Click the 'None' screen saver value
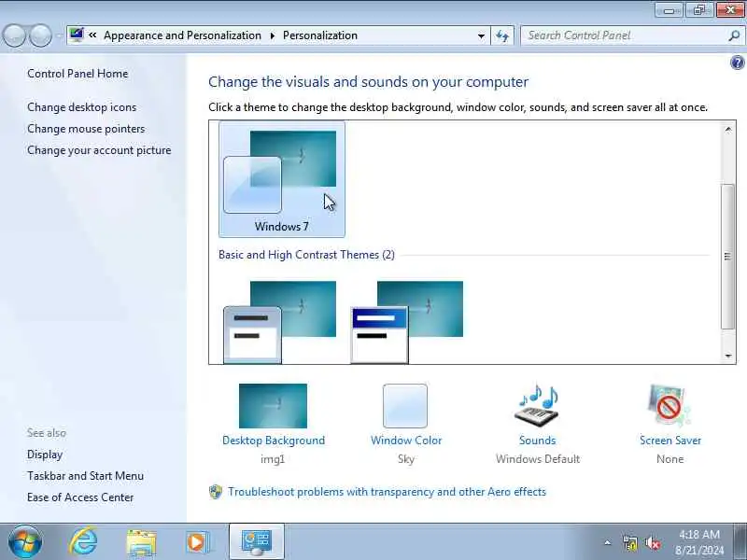This screenshot has width=747, height=560. click(x=669, y=459)
